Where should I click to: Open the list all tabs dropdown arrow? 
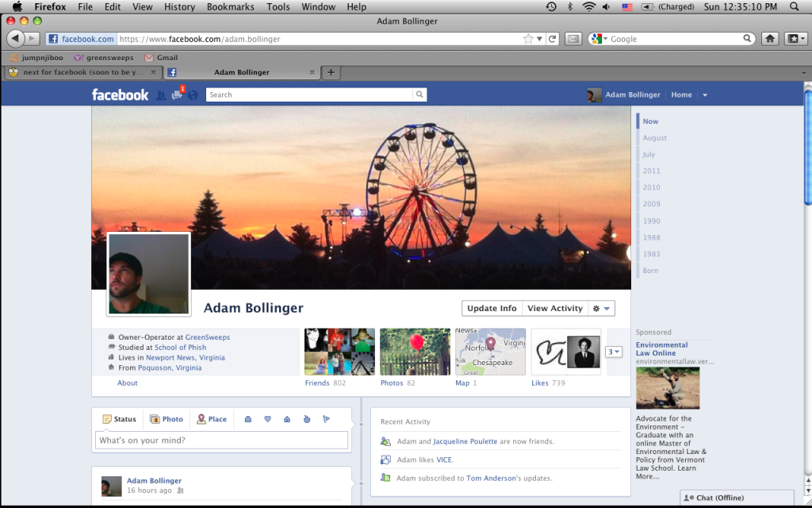tap(804, 72)
